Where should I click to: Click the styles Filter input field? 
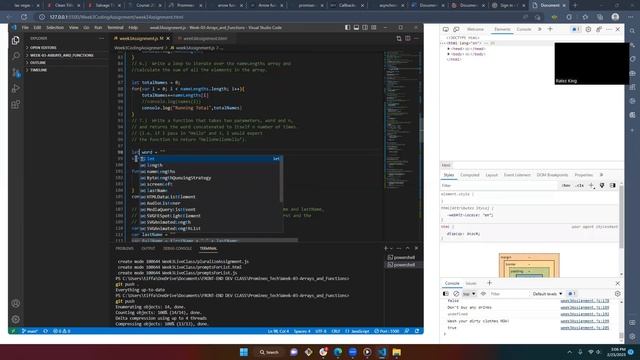tap(499, 185)
